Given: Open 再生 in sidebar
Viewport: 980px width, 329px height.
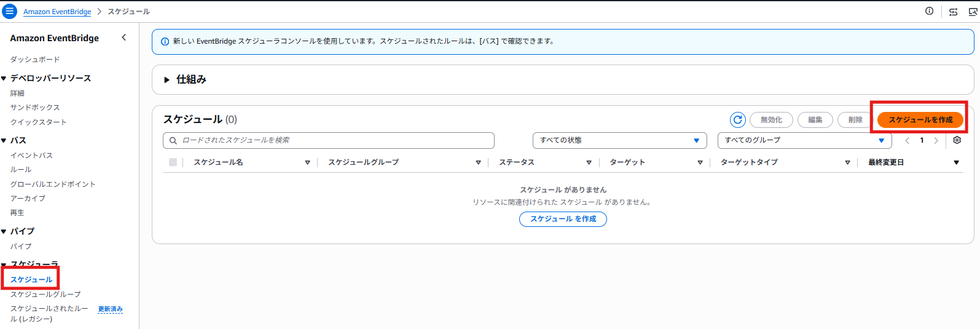Looking at the screenshot, I should pos(17,213).
